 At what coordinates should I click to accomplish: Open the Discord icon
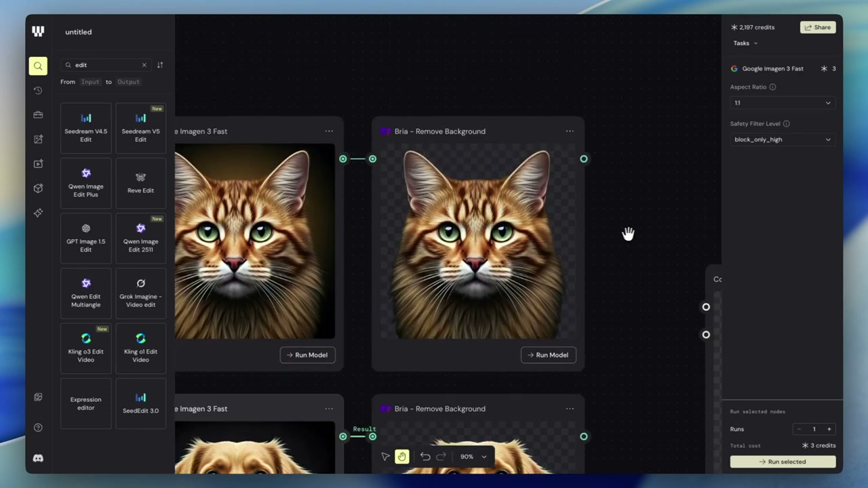(38, 458)
